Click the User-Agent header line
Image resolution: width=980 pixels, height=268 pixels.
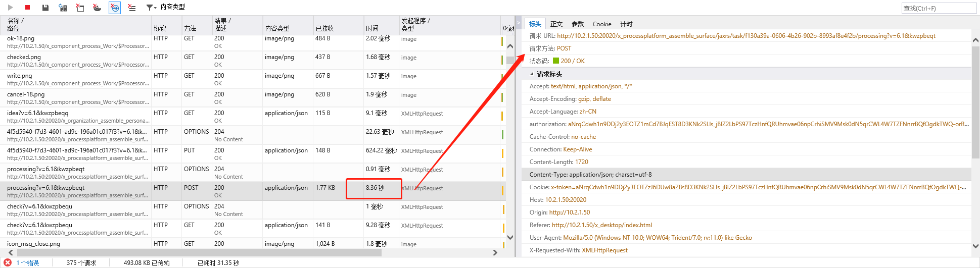coord(641,238)
